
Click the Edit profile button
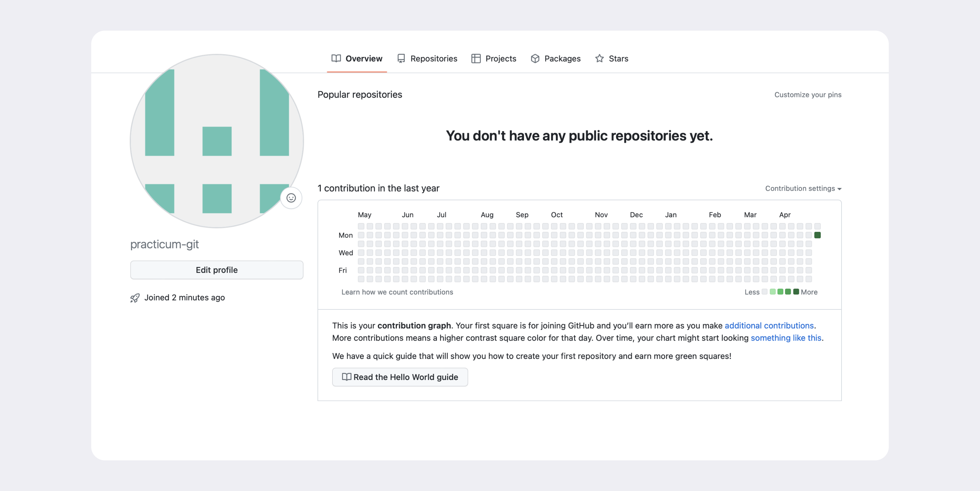click(x=217, y=270)
